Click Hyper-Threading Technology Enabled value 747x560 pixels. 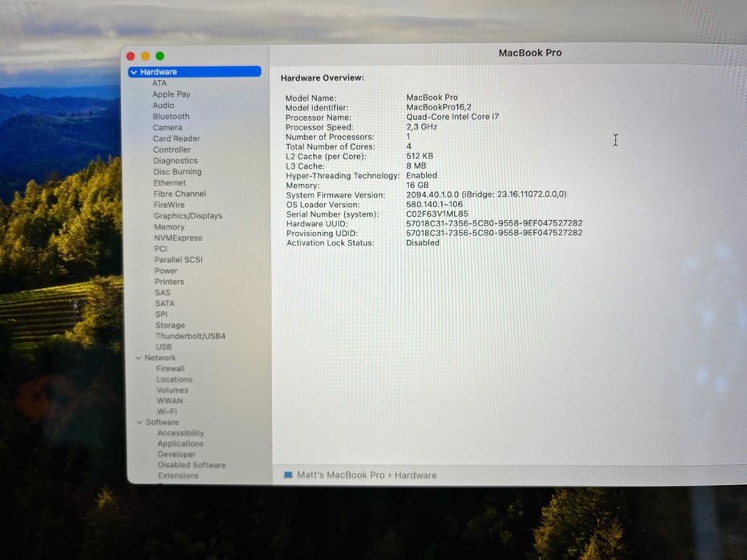coord(422,175)
